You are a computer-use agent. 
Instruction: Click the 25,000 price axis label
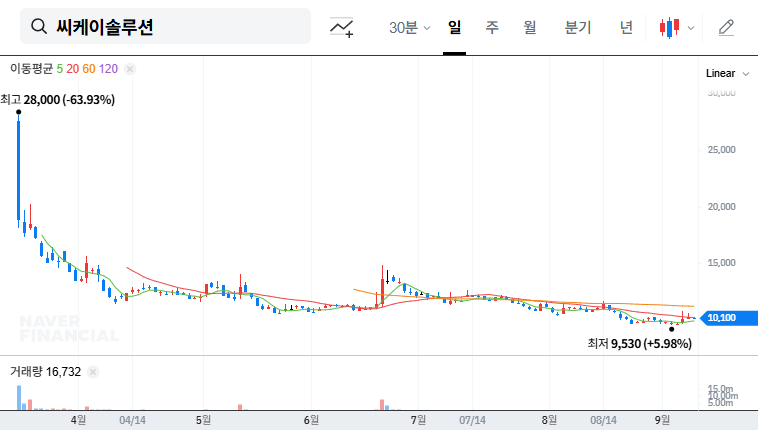tap(722, 150)
